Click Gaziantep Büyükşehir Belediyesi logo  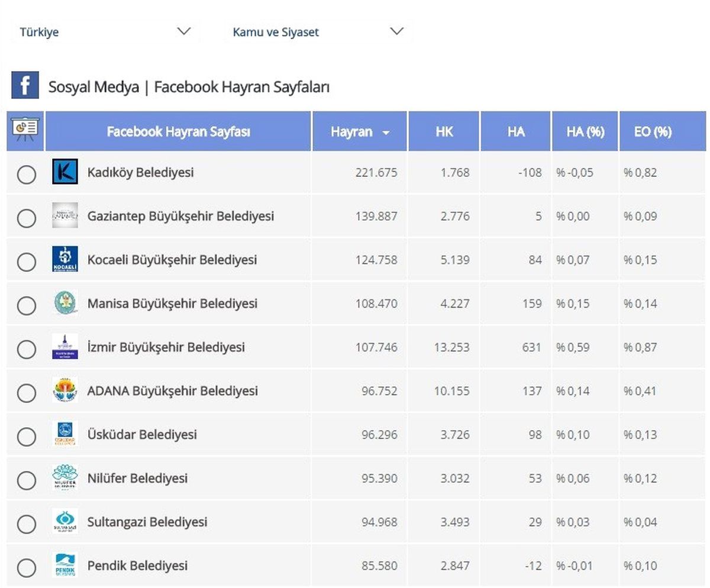click(x=64, y=216)
